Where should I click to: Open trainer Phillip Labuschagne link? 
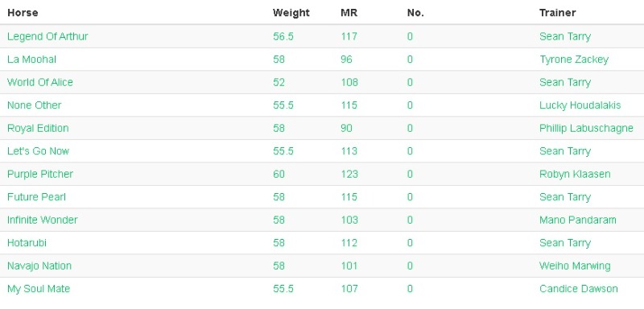[587, 129]
